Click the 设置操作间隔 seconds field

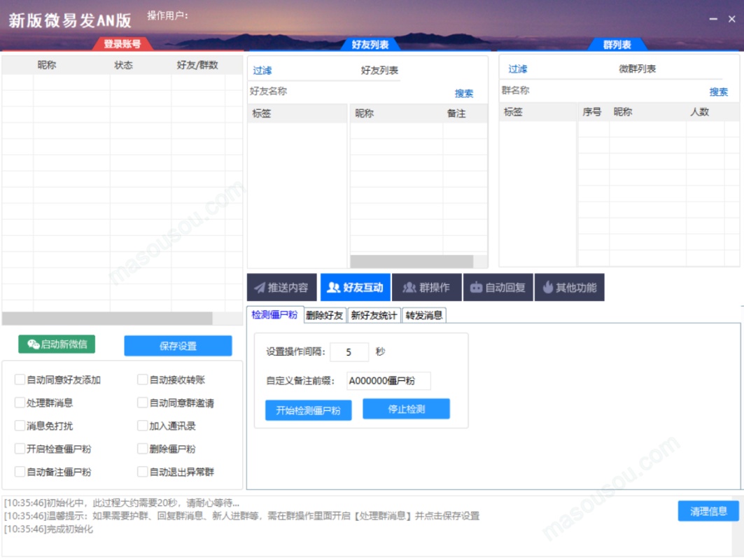coord(349,351)
